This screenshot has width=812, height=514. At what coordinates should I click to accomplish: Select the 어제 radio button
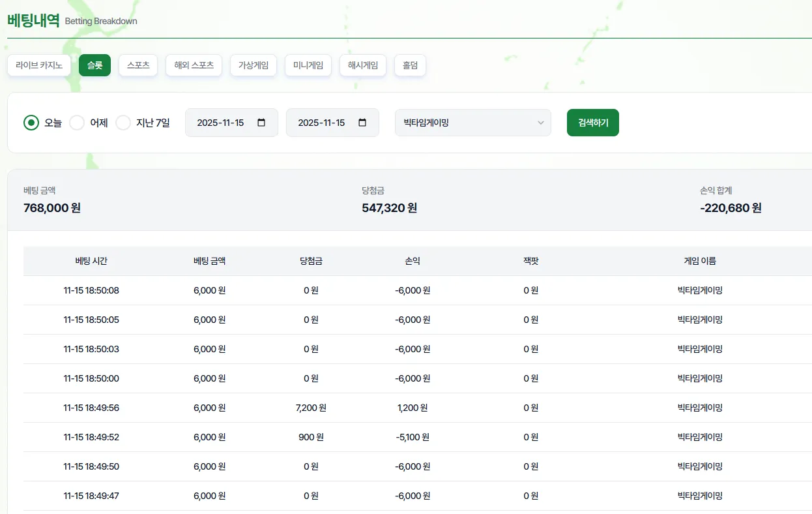coord(77,123)
